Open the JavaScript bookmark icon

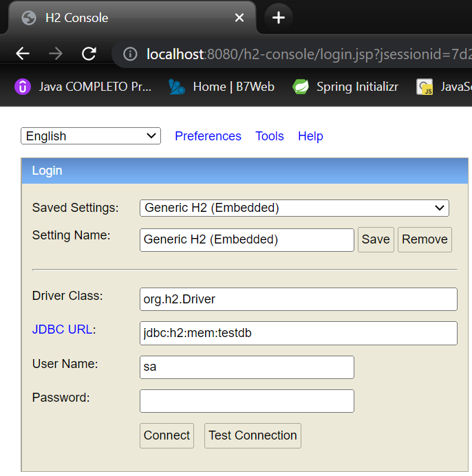click(x=424, y=87)
